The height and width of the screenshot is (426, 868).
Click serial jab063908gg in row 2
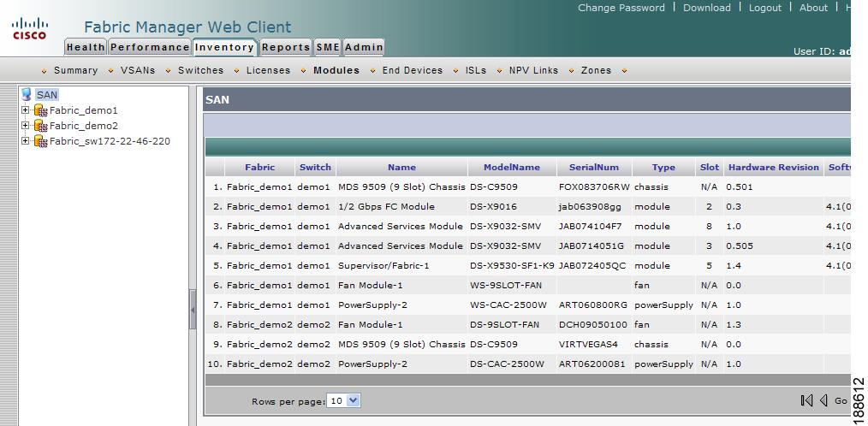coord(590,206)
